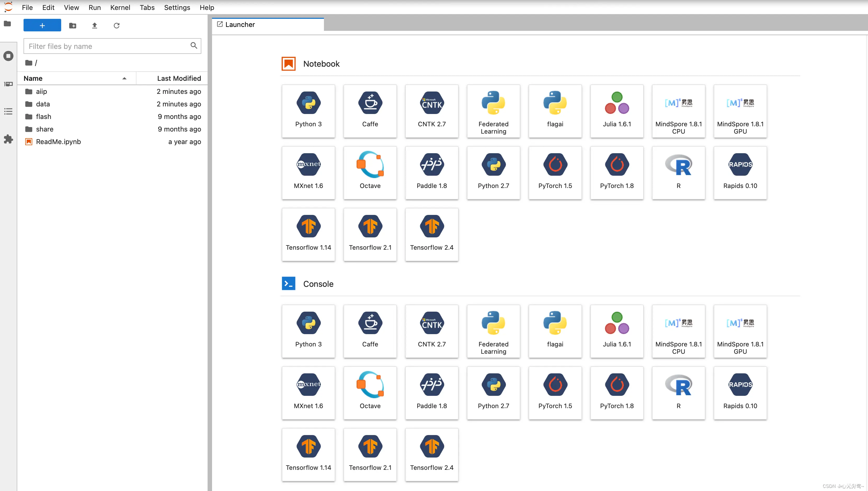The height and width of the screenshot is (491, 868).
Task: Open the extension manager puzzle icon
Action: (x=8, y=139)
